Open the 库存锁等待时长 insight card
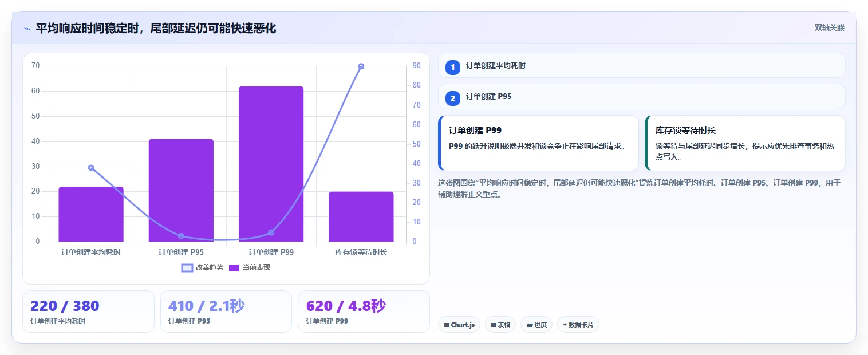 (x=745, y=143)
